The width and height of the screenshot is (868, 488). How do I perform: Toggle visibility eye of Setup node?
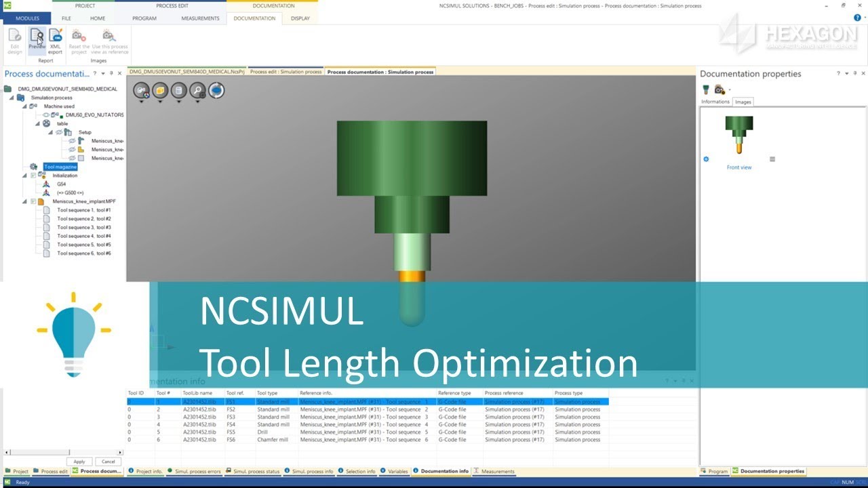pos(60,132)
